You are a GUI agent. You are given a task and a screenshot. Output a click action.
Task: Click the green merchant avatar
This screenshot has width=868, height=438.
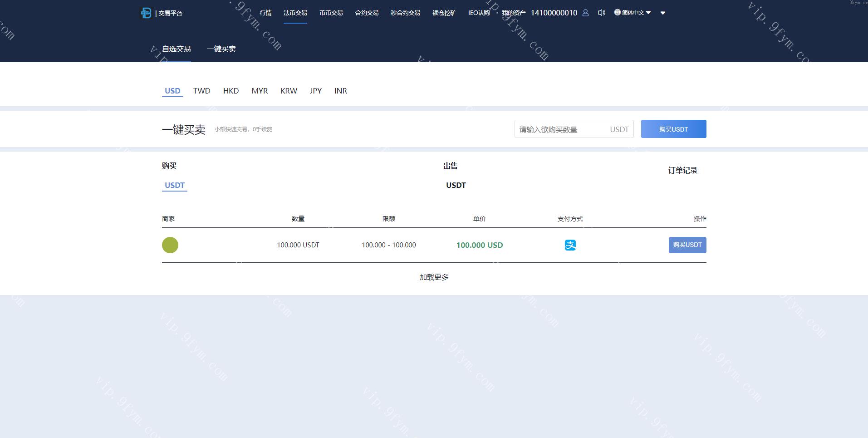(170, 245)
